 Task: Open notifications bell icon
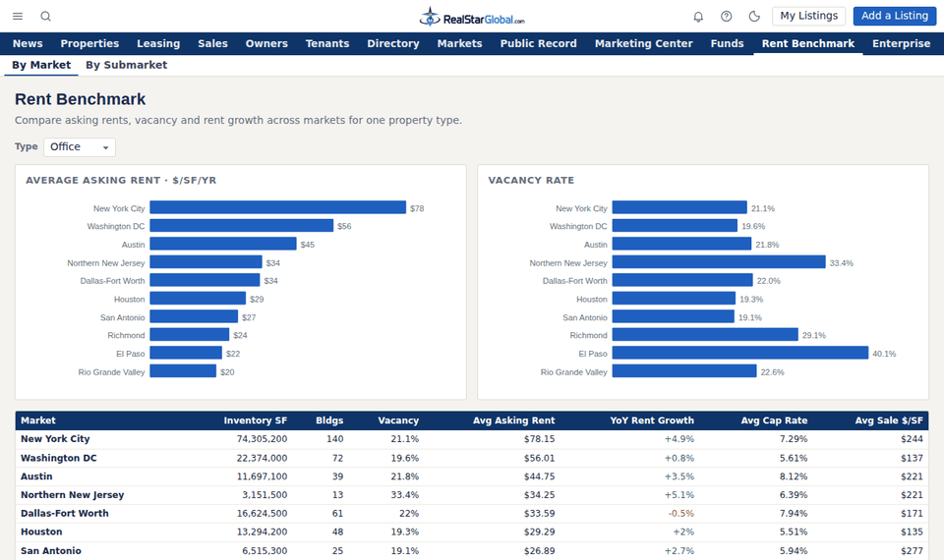698,17
